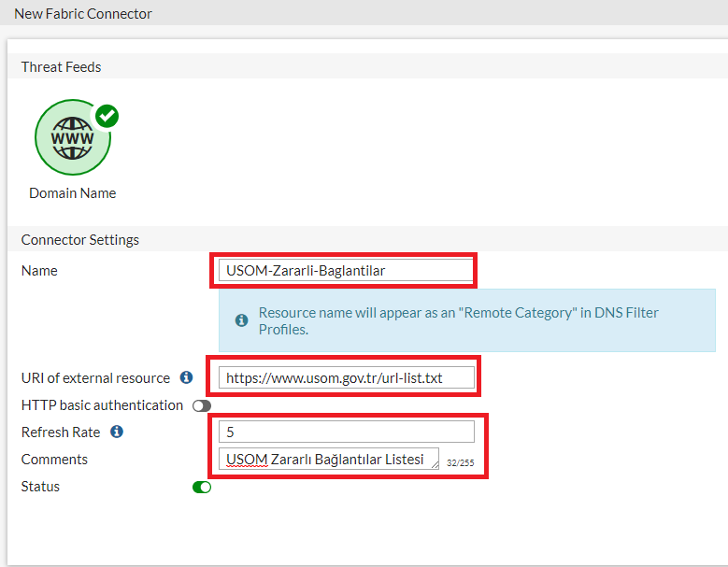Show info tooltip for URI of external resource

click(x=186, y=377)
